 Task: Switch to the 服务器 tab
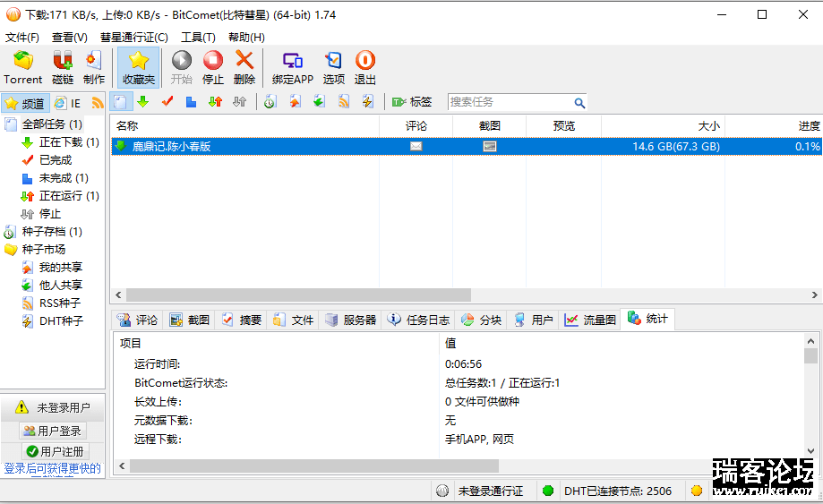pos(351,320)
